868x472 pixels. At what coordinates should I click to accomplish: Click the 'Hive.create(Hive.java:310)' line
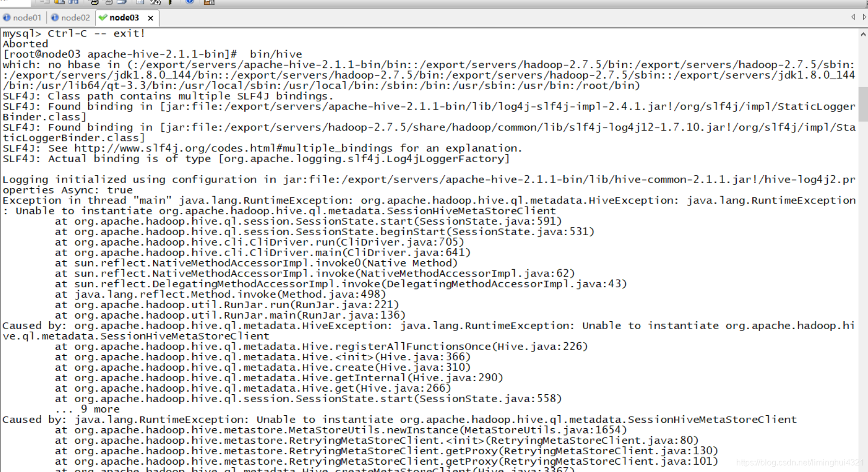click(263, 367)
